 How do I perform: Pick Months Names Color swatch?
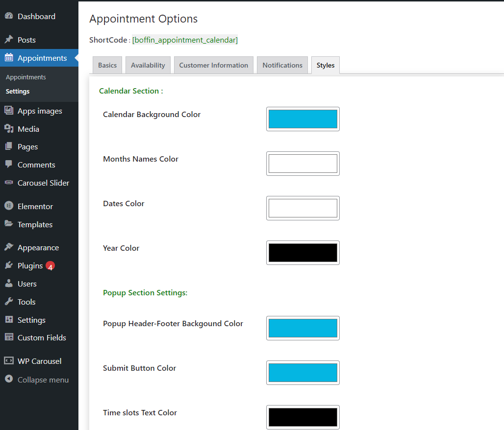point(303,164)
